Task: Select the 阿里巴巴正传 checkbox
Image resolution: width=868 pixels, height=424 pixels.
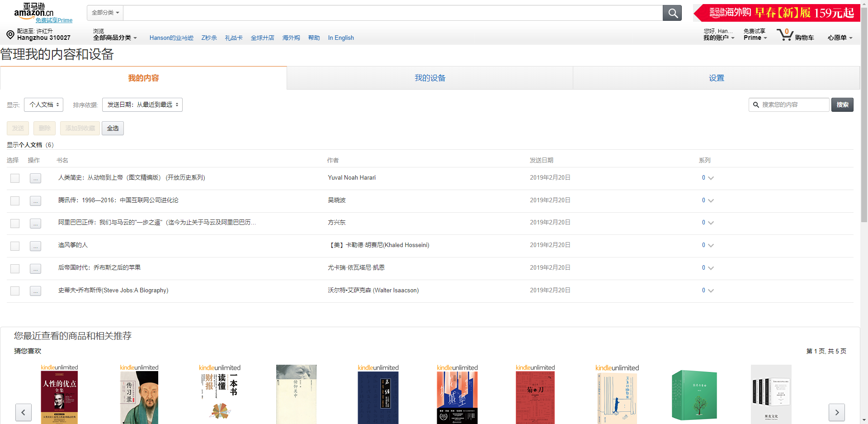Action: [x=15, y=224]
